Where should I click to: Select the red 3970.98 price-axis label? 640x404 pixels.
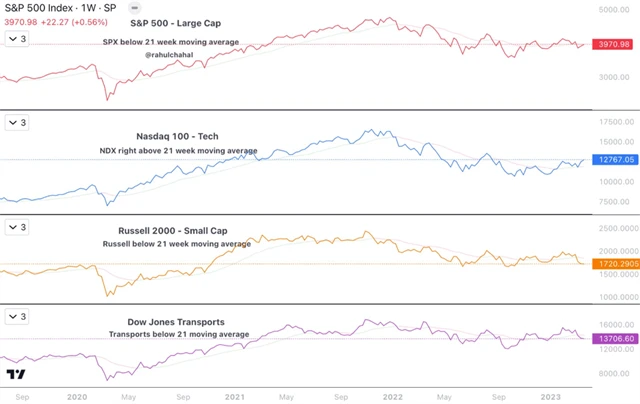pos(611,44)
